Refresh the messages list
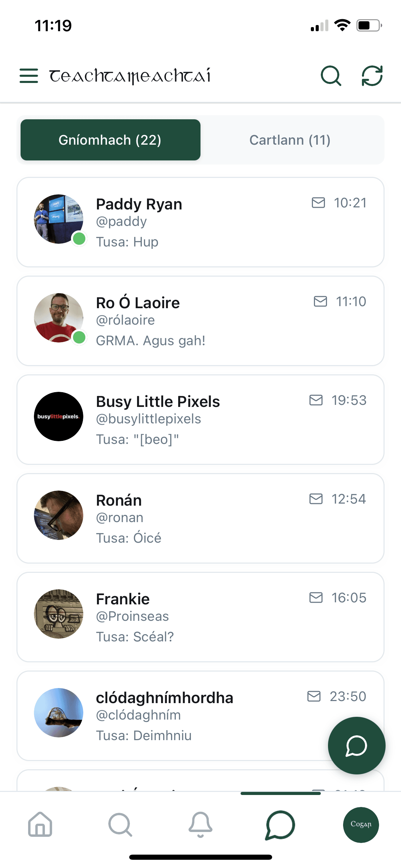401x868 pixels. pos(372,75)
